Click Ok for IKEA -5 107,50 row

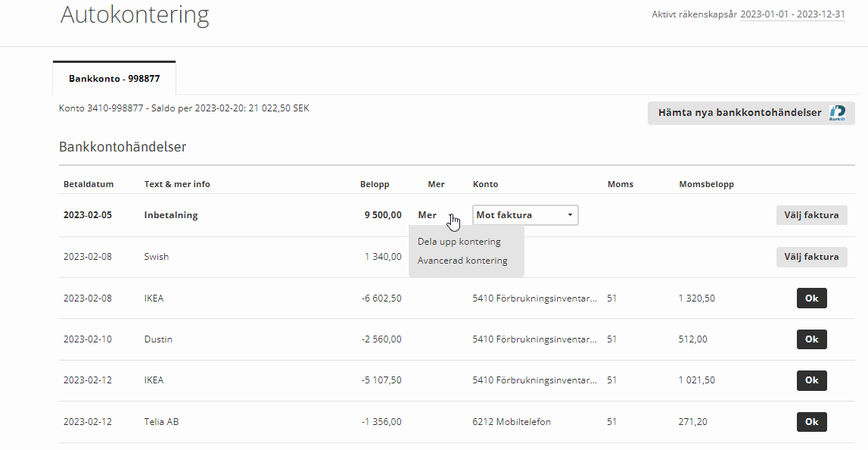pos(811,380)
